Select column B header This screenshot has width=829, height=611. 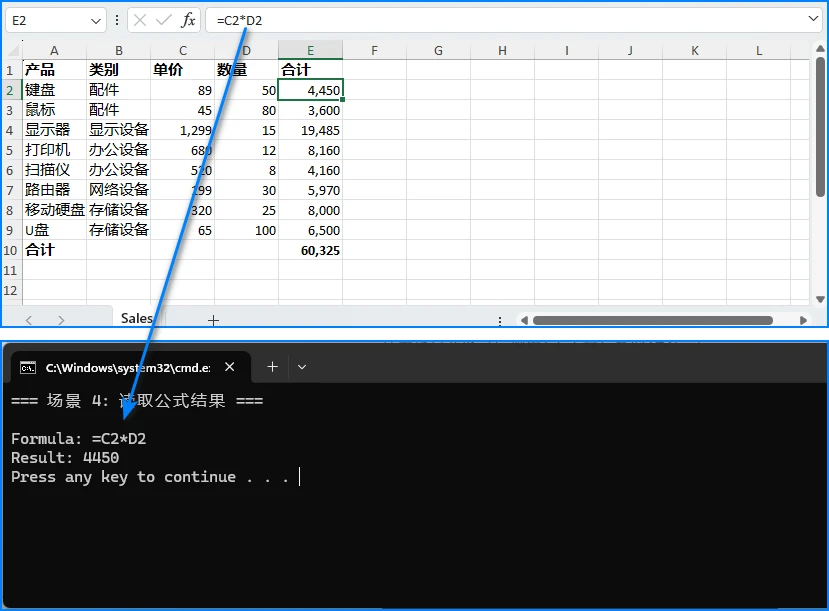[118, 51]
